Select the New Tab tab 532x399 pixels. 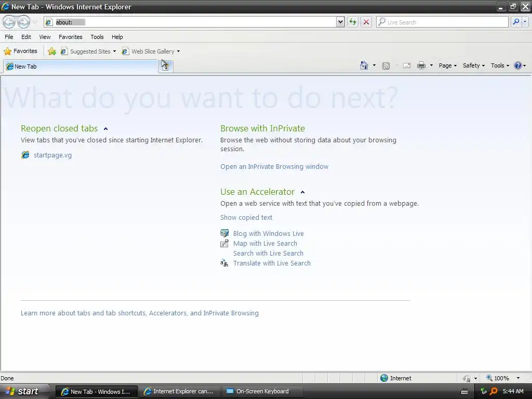(x=81, y=66)
